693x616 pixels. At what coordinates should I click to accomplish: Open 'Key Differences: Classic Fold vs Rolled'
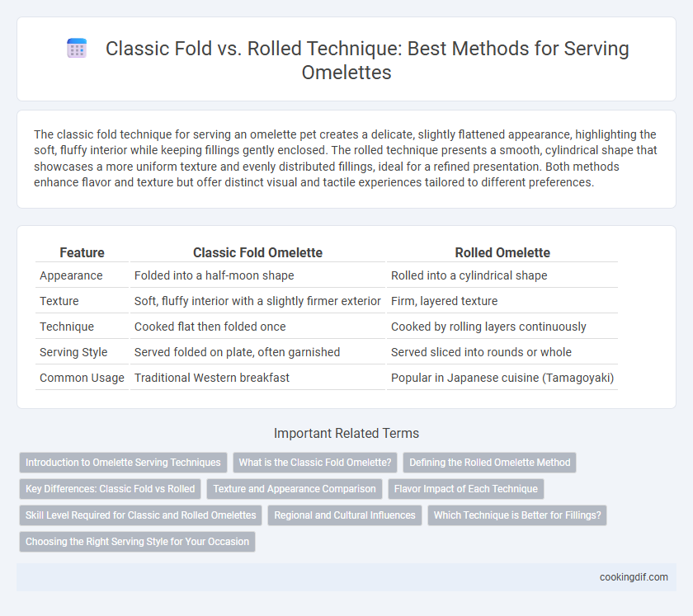point(110,489)
